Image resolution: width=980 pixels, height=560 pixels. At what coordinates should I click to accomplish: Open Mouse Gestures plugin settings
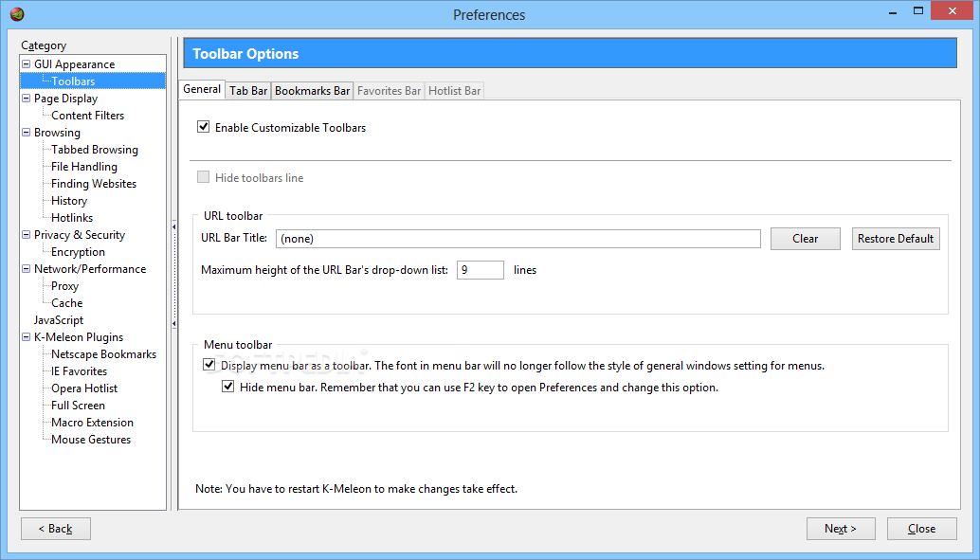(91, 440)
